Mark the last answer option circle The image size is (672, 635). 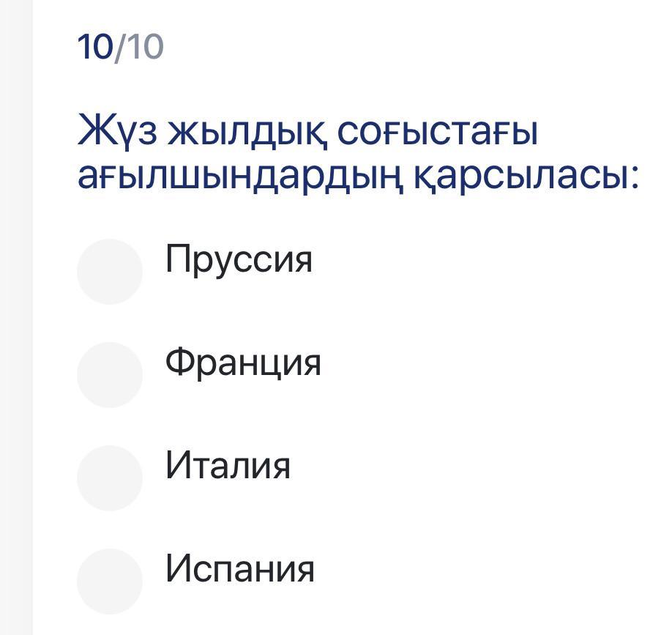[x=110, y=581]
